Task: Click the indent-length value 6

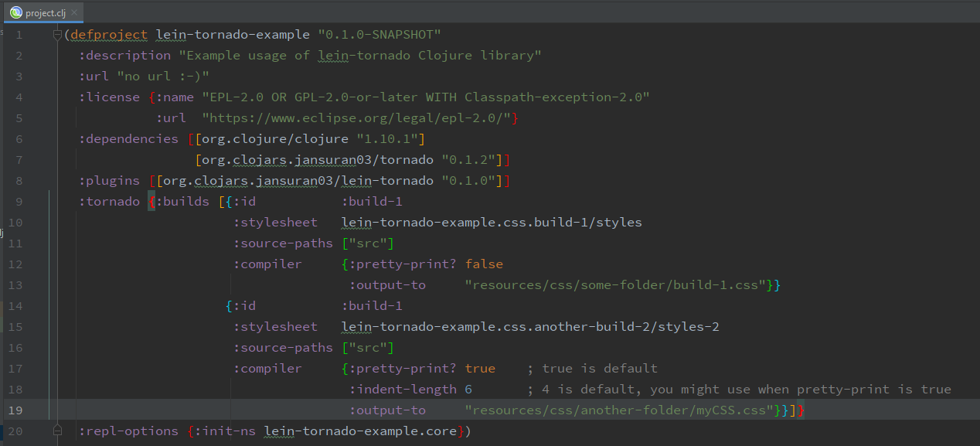Action: tap(468, 390)
